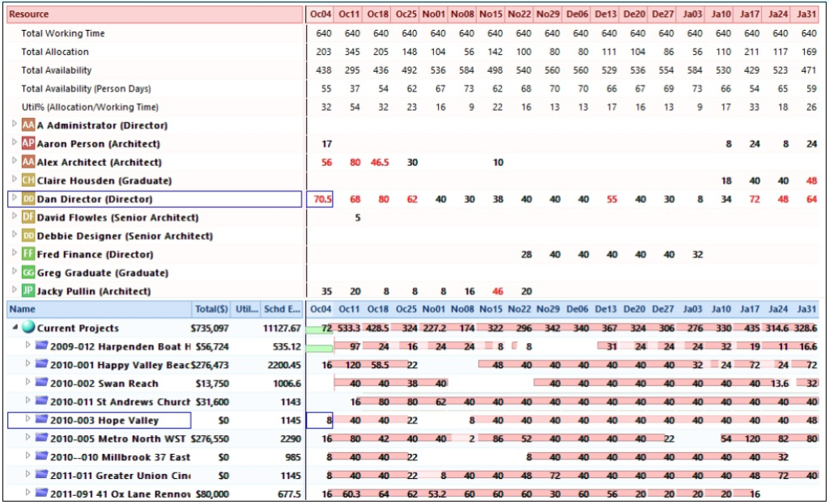Click David Flowles' 5 allocation cell
The height and width of the screenshot is (504, 829).
[357, 218]
